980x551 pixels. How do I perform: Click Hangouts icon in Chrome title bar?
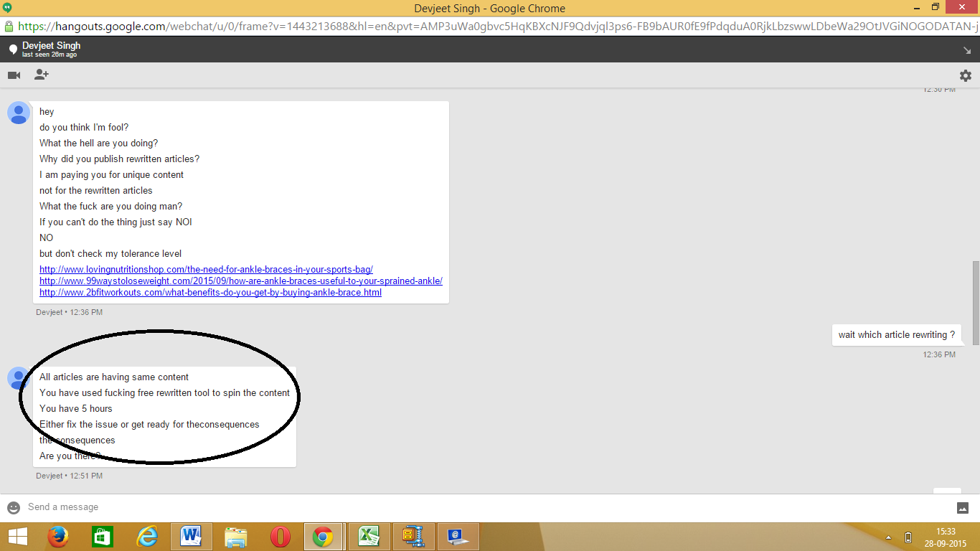pyautogui.click(x=7, y=8)
